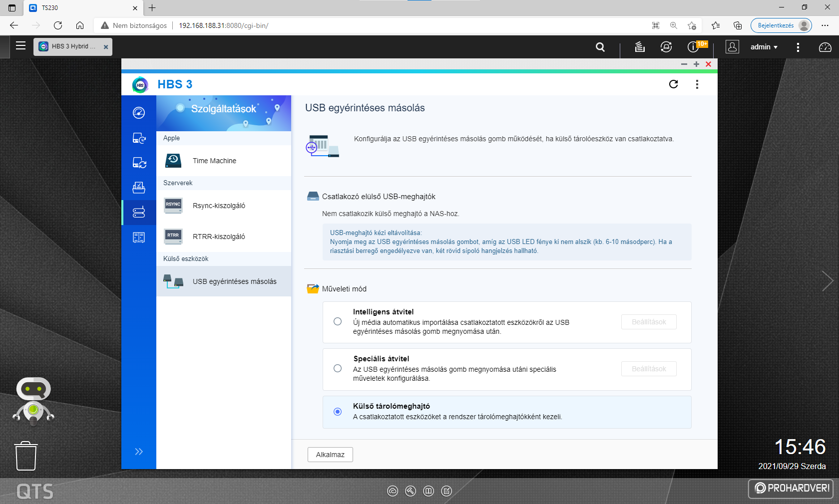Open QTS top bar three-dot more options
This screenshot has height=504, width=839.
[x=798, y=47]
